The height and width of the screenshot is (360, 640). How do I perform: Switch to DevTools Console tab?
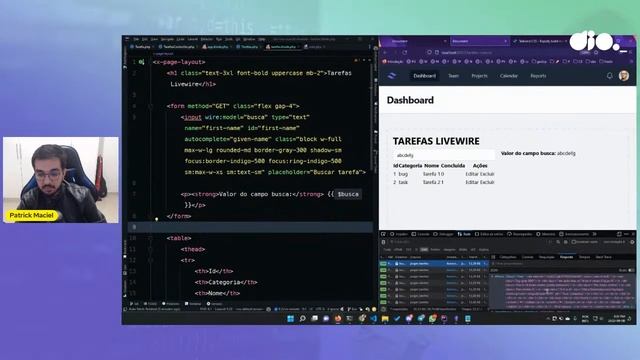coord(420,234)
